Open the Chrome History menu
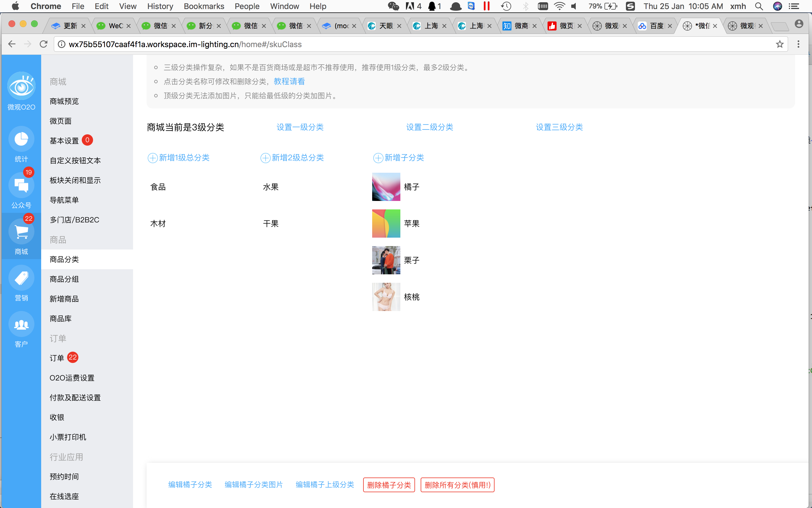This screenshot has height=508, width=812. coord(160,6)
